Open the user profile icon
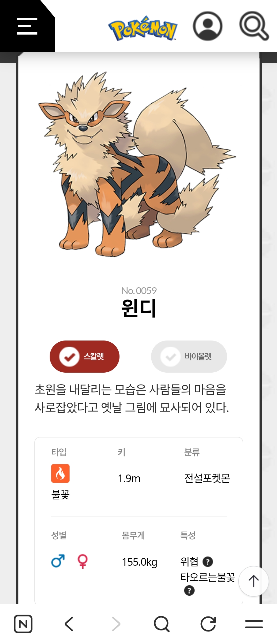277x644 pixels. [x=208, y=26]
